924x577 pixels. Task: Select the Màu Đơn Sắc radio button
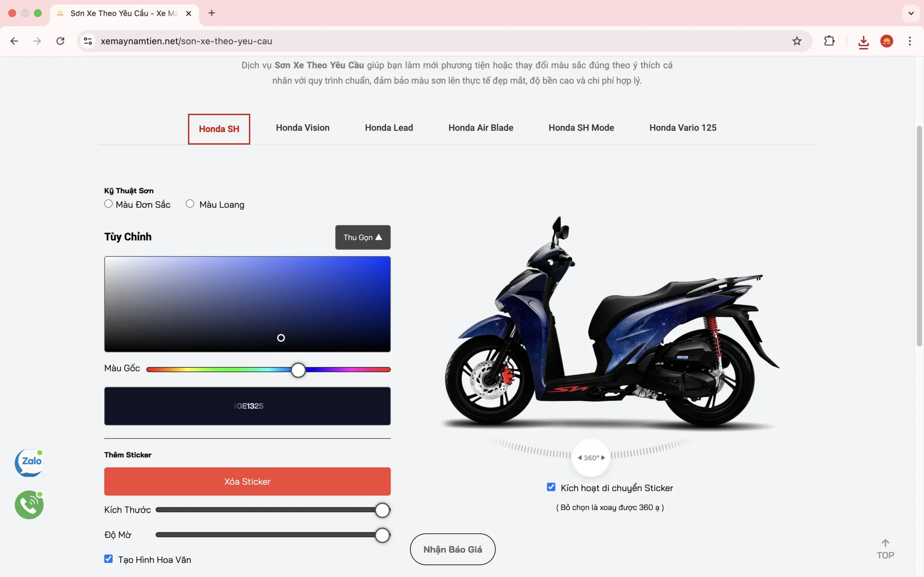coord(108,204)
